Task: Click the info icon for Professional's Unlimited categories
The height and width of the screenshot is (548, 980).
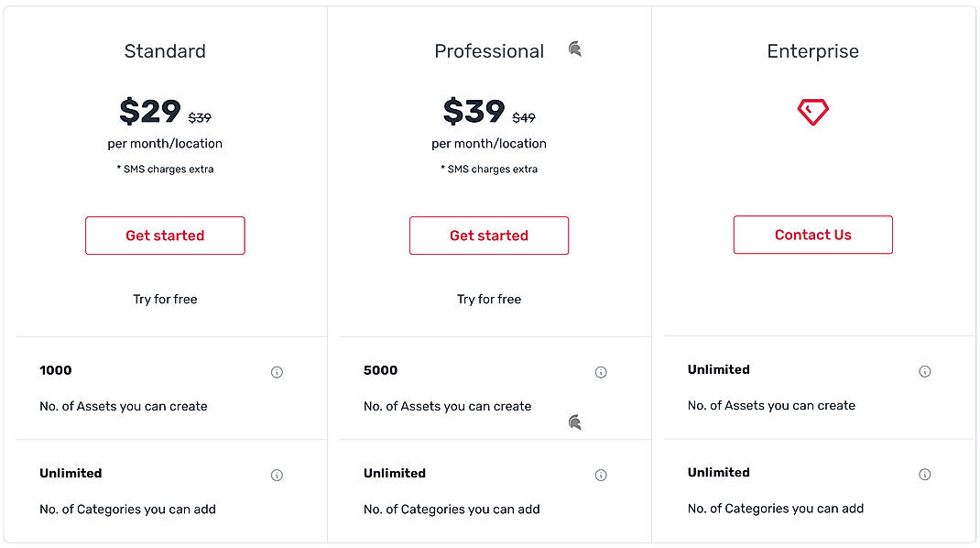Action: point(601,475)
